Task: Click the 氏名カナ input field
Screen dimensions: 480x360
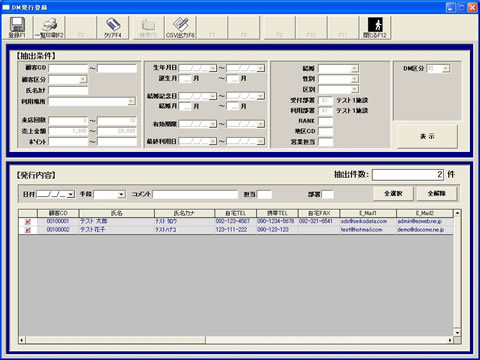Action: [x=68, y=90]
